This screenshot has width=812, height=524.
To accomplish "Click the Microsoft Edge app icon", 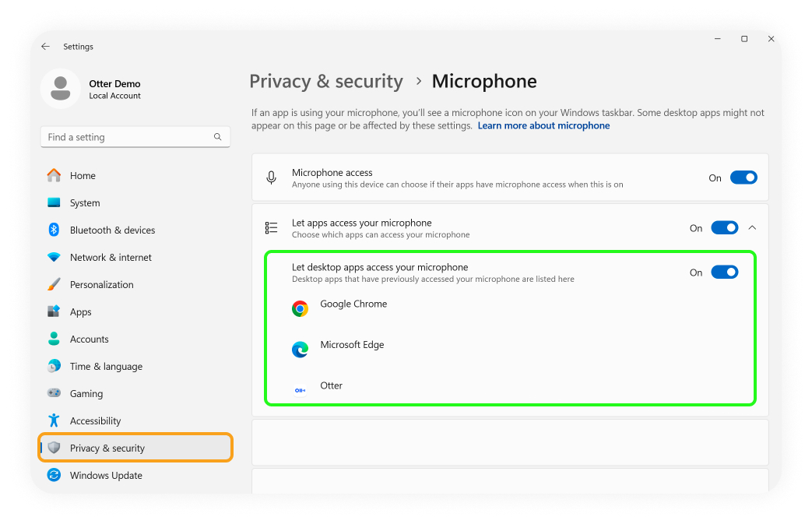I will click(300, 350).
